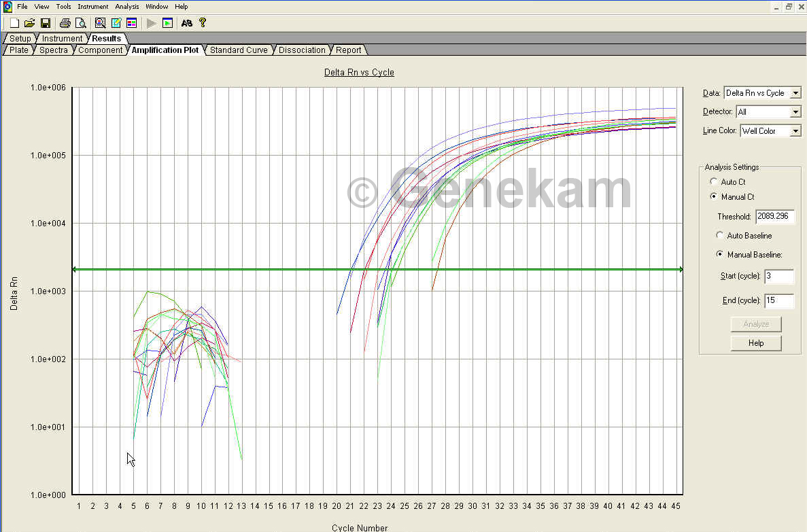Choose the Auto Baseline option
The width and height of the screenshot is (807, 532).
coord(719,235)
